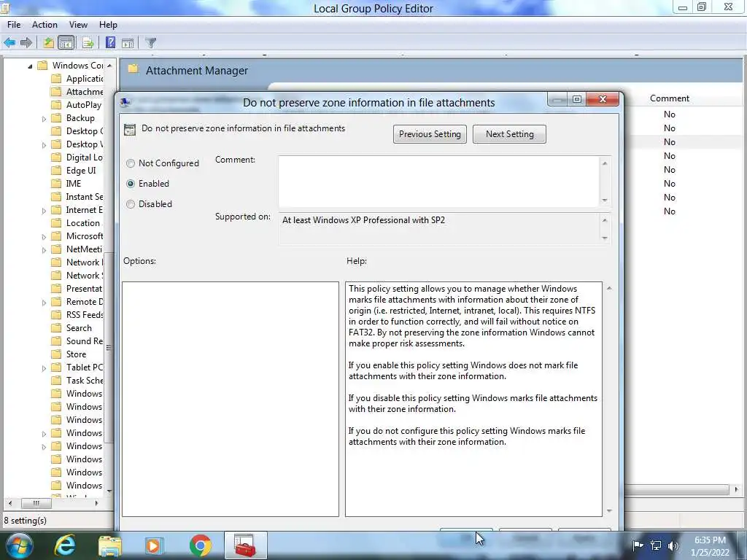Screen dimensions: 747x560
Task: Select the Enabled radio button
Action: click(131, 184)
